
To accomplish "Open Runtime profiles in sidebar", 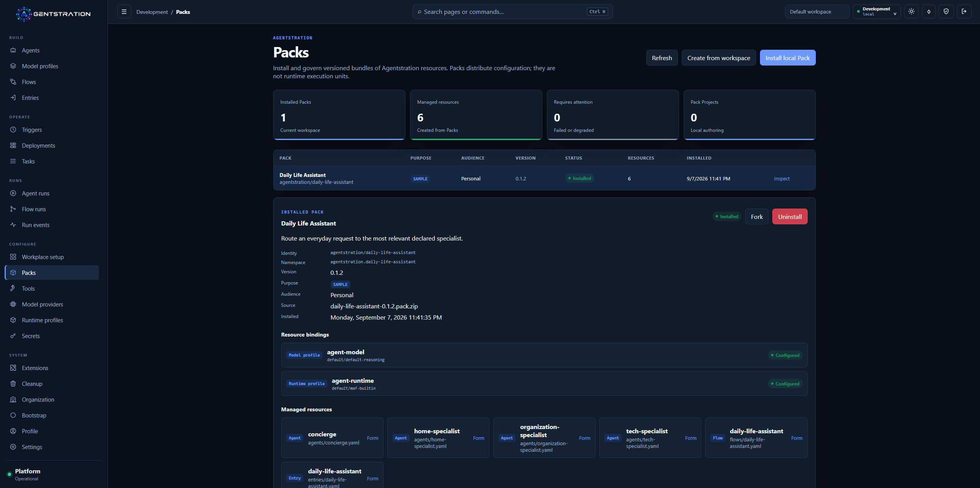I will (52, 320).
